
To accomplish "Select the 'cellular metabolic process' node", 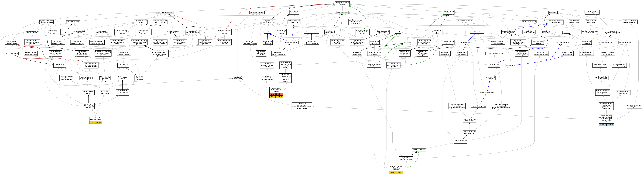I will point(141,21).
